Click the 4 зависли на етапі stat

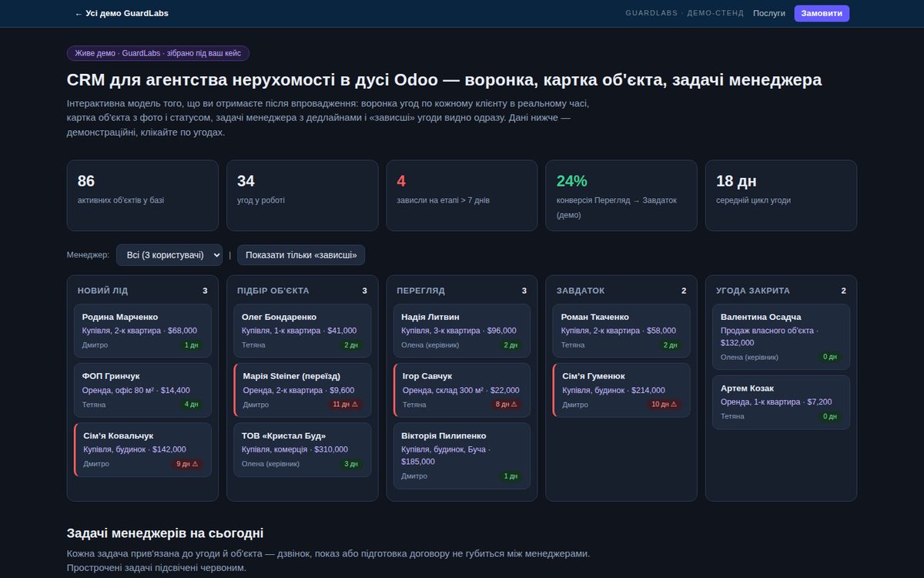click(x=462, y=196)
